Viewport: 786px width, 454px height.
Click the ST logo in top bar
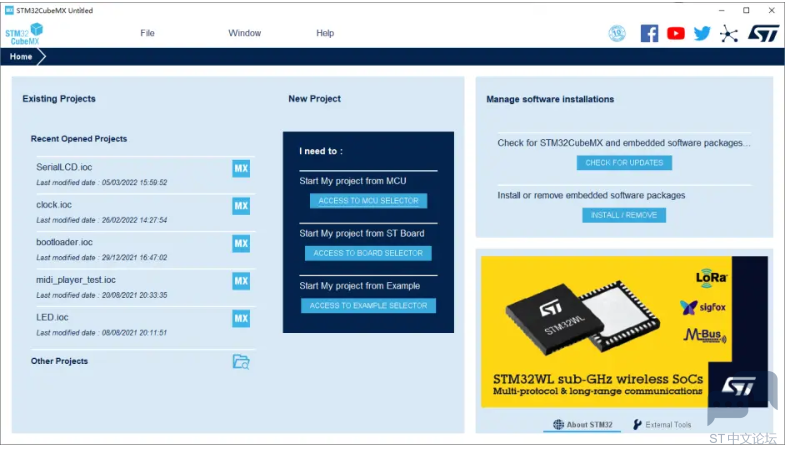[x=763, y=34]
